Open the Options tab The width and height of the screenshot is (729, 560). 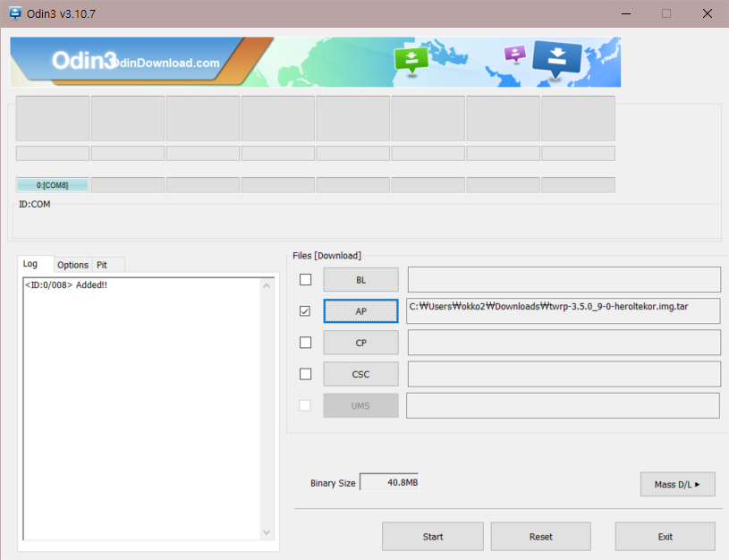72,265
